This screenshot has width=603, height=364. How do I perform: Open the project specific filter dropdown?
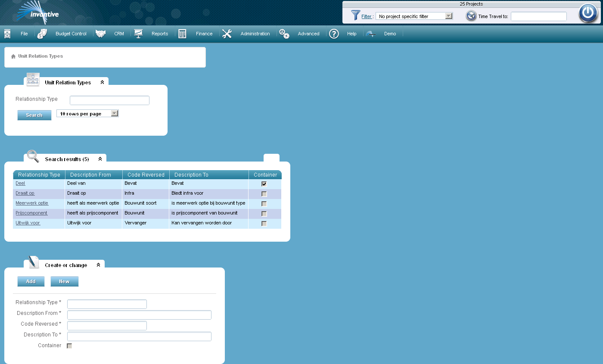coord(414,16)
